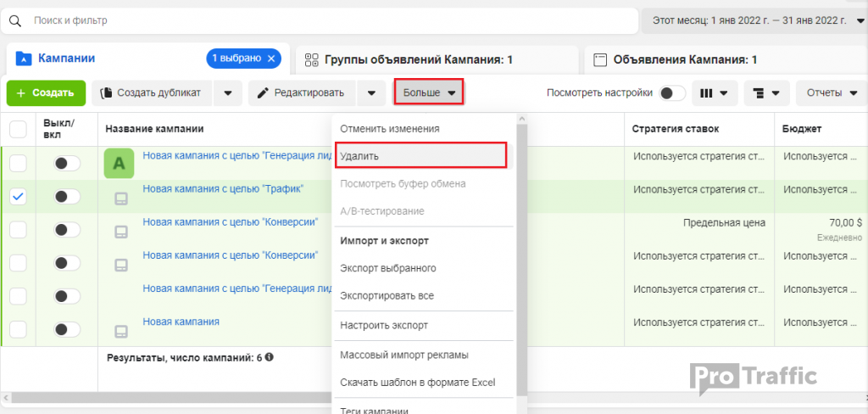This screenshot has height=414, width=868.
Task: Clear the '1 выбрано' selection with X
Action: [270, 59]
